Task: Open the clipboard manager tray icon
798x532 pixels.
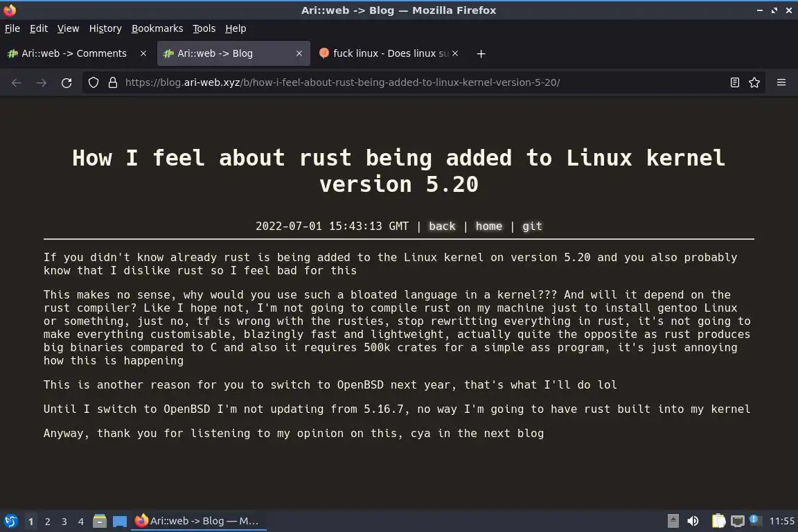Action: (718, 521)
